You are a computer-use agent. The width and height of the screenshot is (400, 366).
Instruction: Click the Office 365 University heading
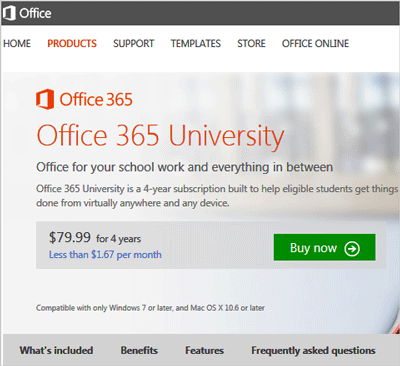click(160, 136)
